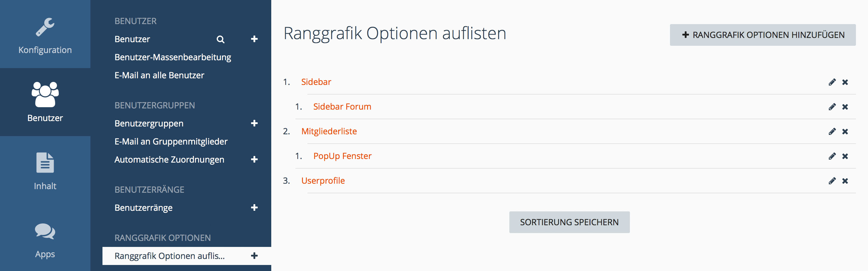868x271 pixels.
Task: Add a Benutzerränge entry via plus icon
Action: (254, 207)
